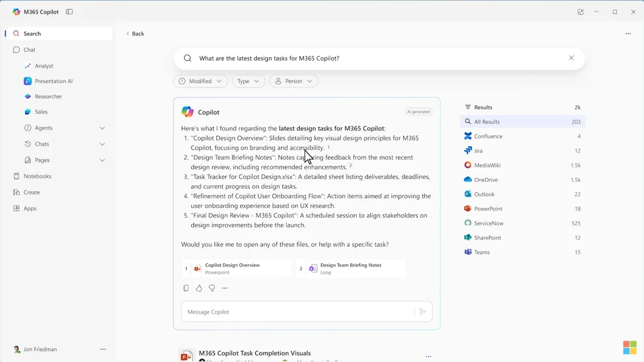Open Presentation AI agent
The width and height of the screenshot is (644, 362).
[53, 81]
